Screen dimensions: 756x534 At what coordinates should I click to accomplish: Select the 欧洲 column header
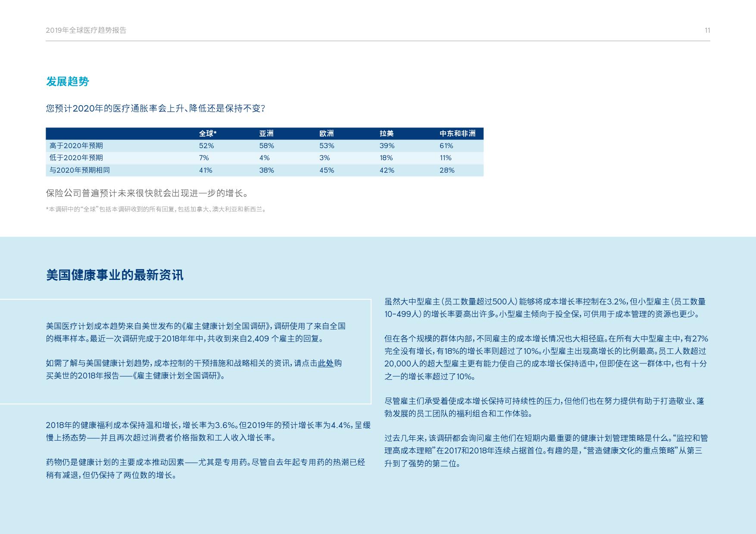click(326, 133)
